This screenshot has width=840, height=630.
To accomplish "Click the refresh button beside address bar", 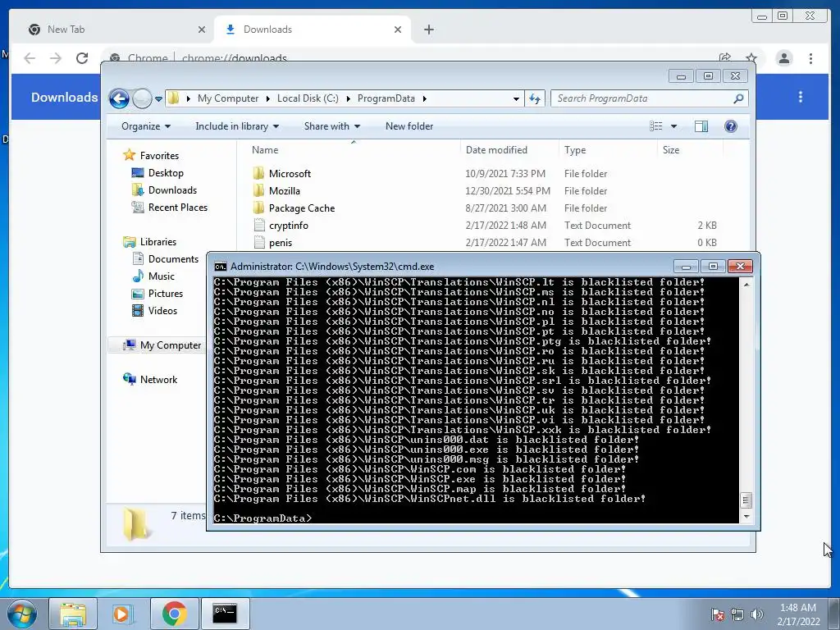I will (535, 98).
